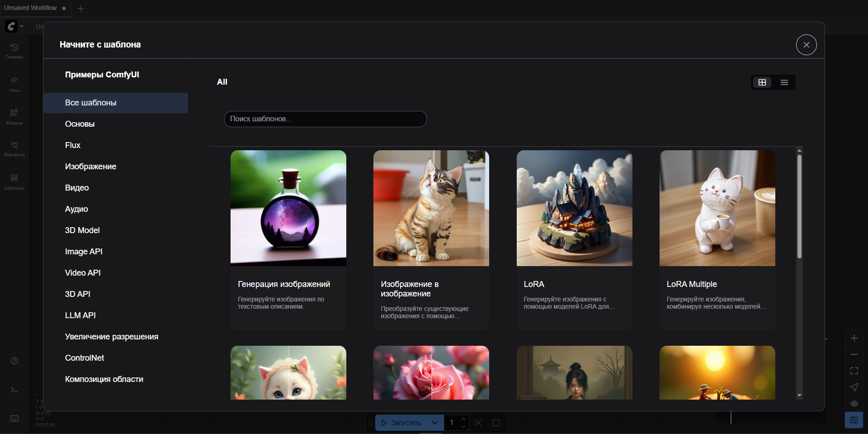Click the LoRA card title text
The image size is (868, 434).
click(534, 284)
